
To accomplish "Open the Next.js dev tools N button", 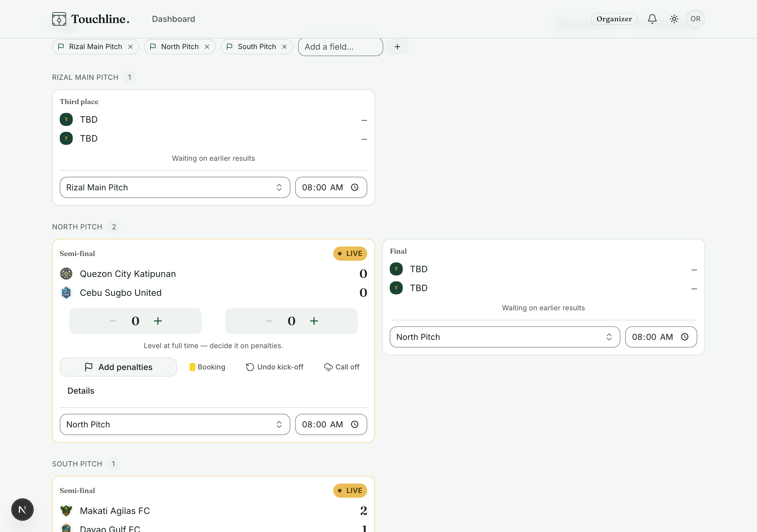I will click(22, 510).
